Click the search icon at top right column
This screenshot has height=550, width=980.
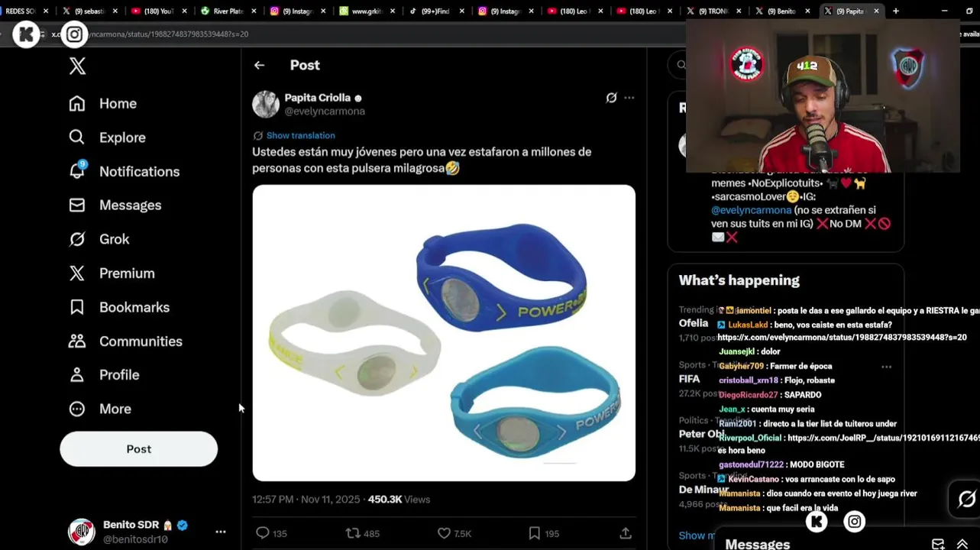[681, 66]
